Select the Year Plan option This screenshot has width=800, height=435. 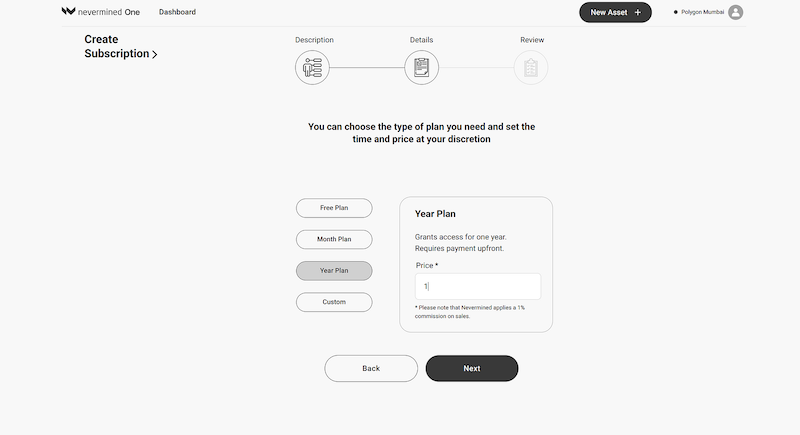pyautogui.click(x=334, y=271)
